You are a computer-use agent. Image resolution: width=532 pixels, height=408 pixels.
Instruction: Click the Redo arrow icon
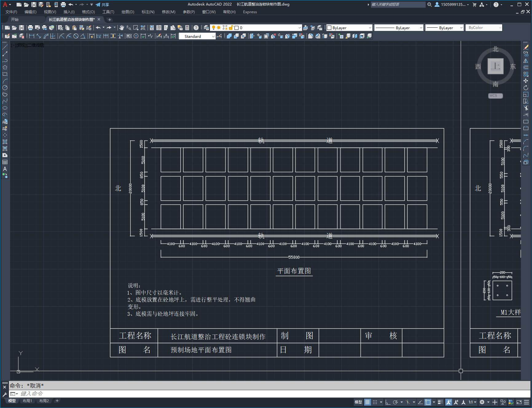click(109, 28)
